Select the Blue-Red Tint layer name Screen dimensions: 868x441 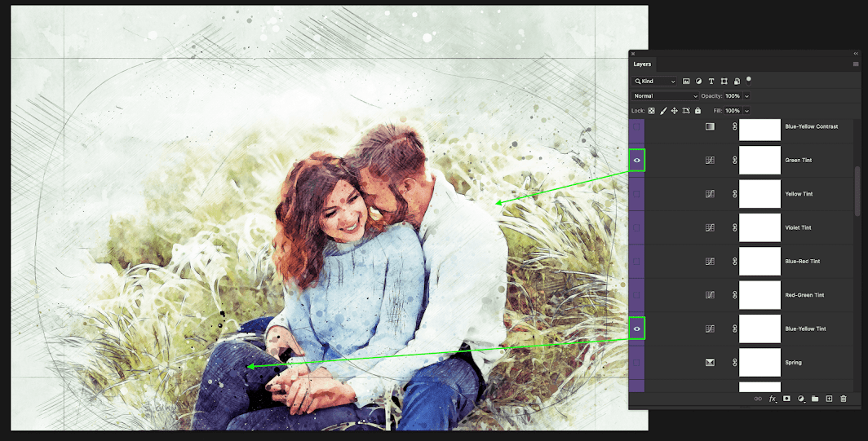click(803, 262)
